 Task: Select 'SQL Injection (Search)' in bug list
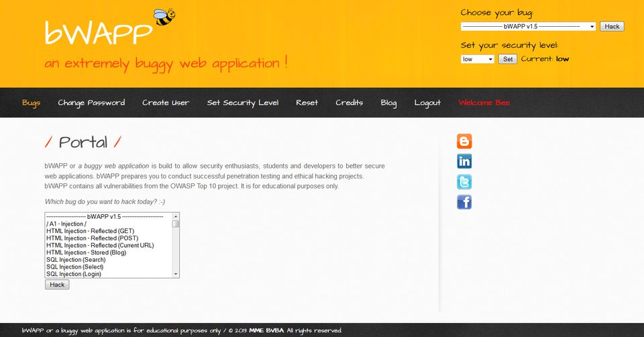tap(76, 260)
